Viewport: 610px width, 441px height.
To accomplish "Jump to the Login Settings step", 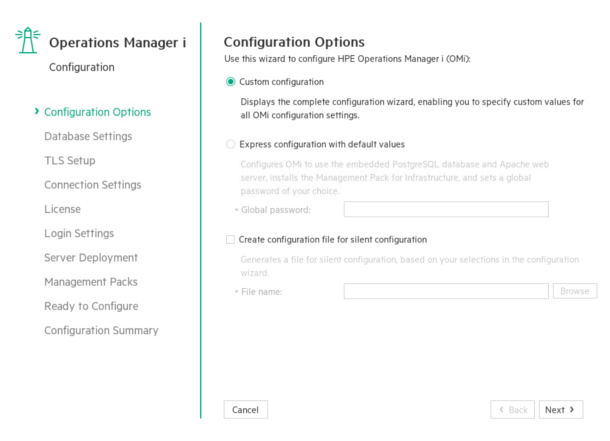I will (79, 233).
